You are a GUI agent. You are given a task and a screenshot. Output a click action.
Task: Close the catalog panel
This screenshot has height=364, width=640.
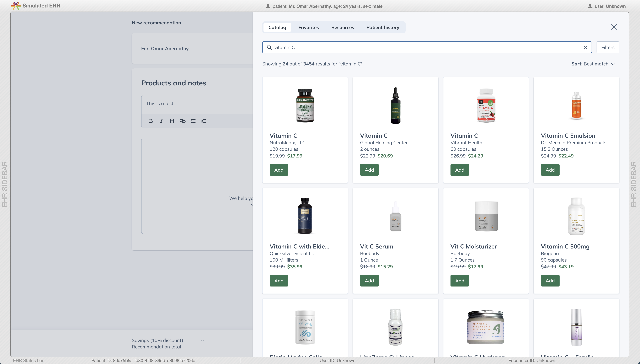pos(614,27)
